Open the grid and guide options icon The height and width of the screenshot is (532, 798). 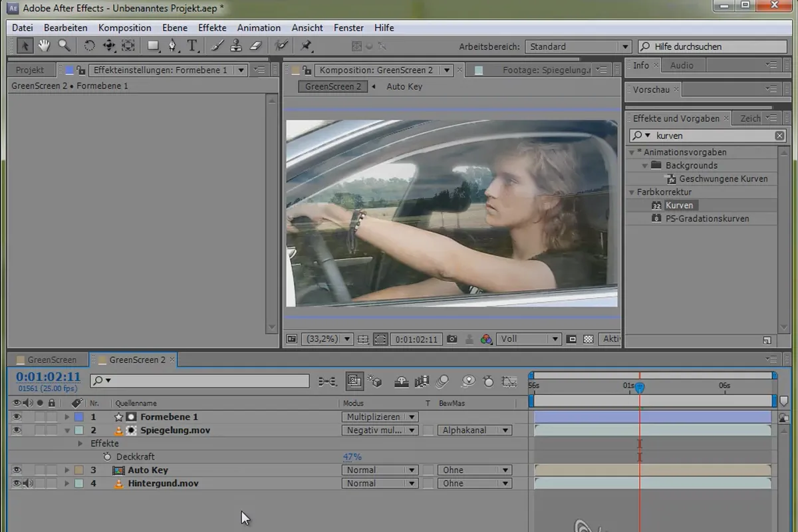[362, 339]
